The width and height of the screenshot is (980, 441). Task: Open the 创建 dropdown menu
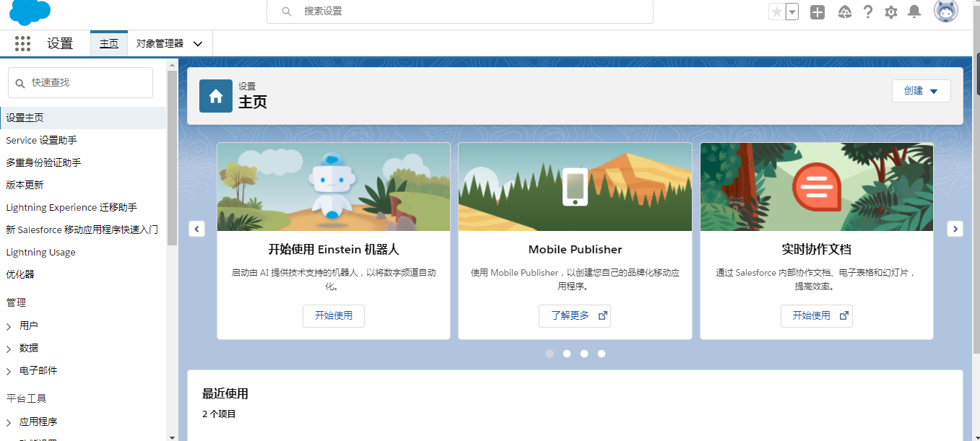tap(921, 90)
